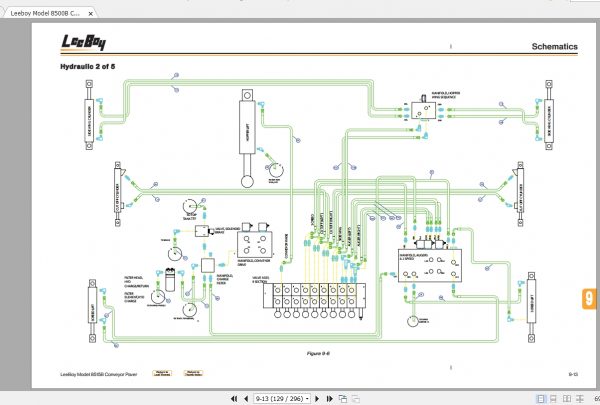Switch to two-page scrolling view

click(580, 399)
